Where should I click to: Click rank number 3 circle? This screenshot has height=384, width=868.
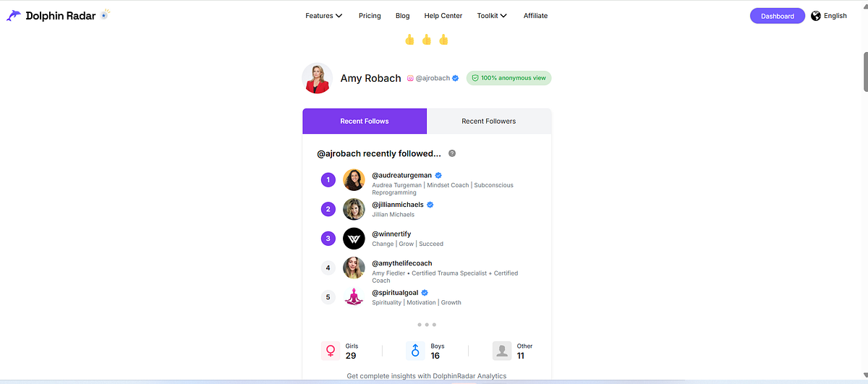(x=328, y=238)
